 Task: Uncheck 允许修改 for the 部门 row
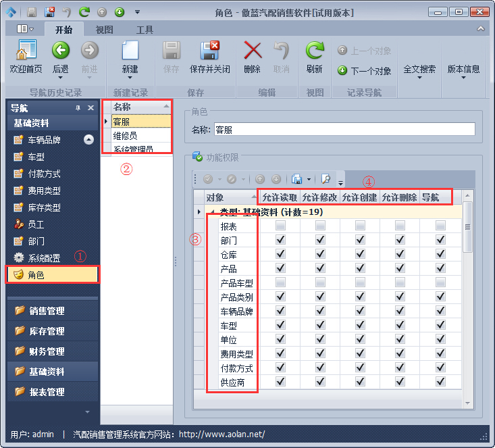point(320,240)
